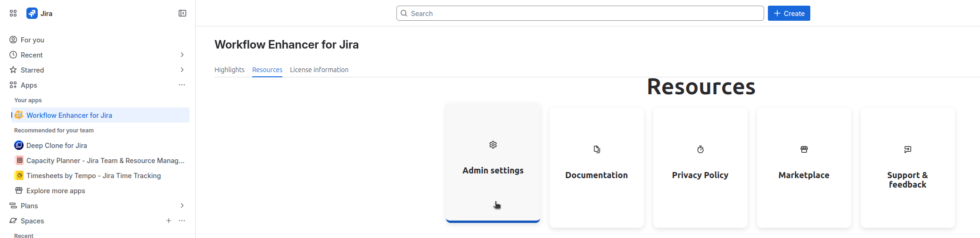Open the Marketplace card
Image resolution: width=980 pixels, height=238 pixels.
point(804,167)
